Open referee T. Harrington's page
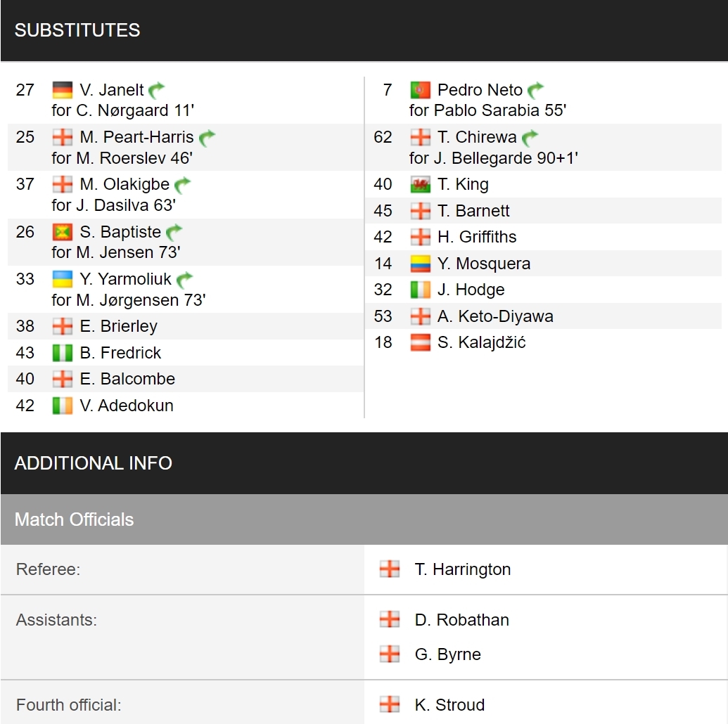The image size is (728, 724). tap(462, 569)
